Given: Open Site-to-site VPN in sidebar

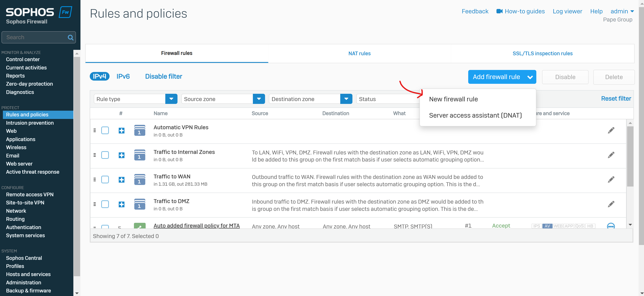Looking at the screenshot, I should click(x=25, y=203).
